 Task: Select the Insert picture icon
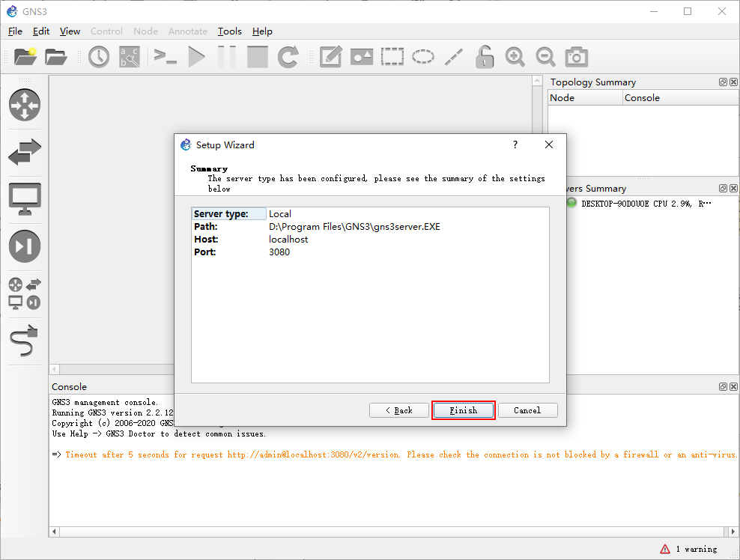point(362,57)
